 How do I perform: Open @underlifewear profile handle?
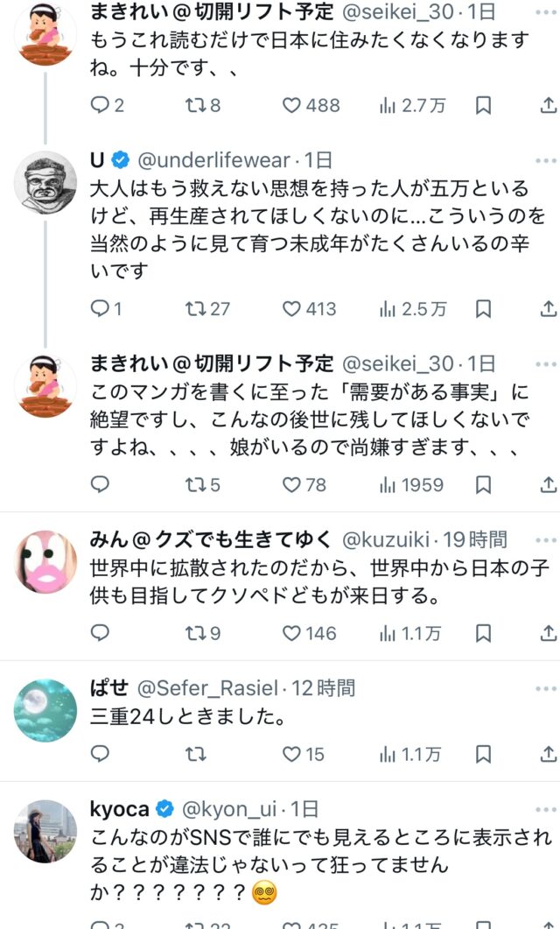coord(213,160)
